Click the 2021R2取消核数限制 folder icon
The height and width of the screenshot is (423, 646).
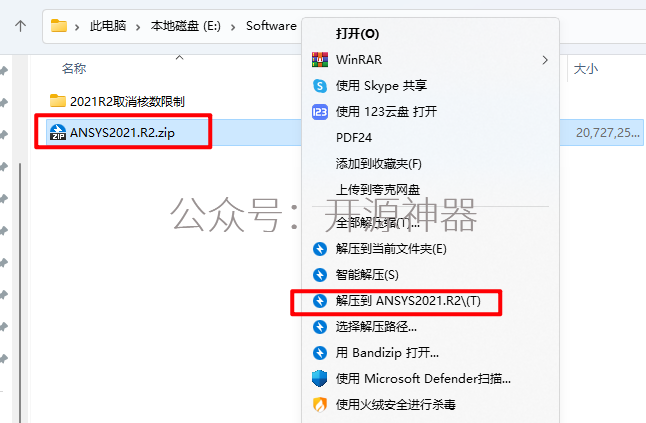58,100
